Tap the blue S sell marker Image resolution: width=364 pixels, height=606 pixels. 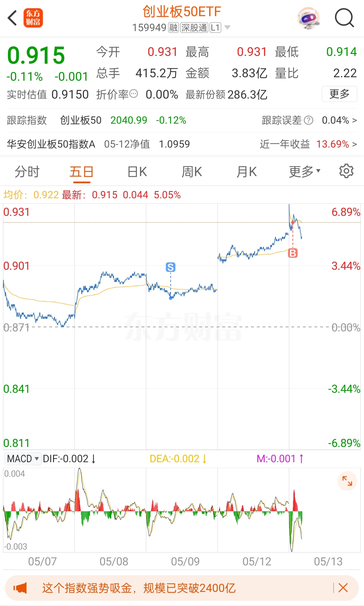coord(171,267)
